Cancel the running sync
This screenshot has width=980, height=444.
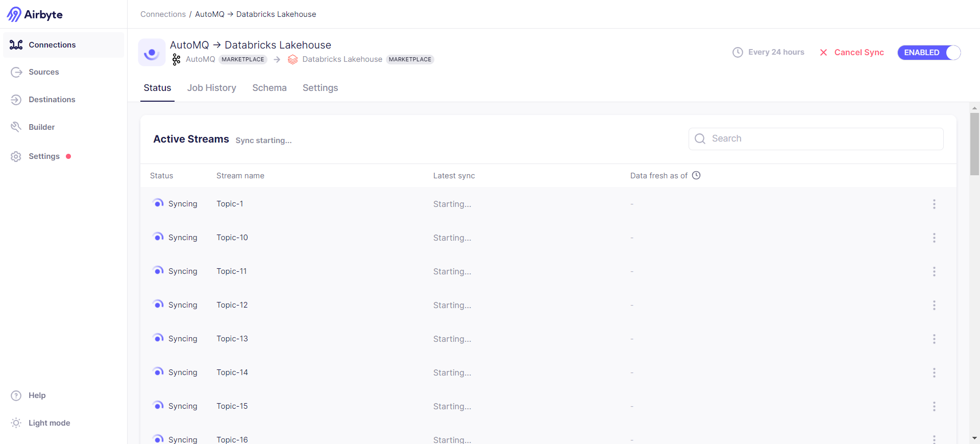(852, 53)
